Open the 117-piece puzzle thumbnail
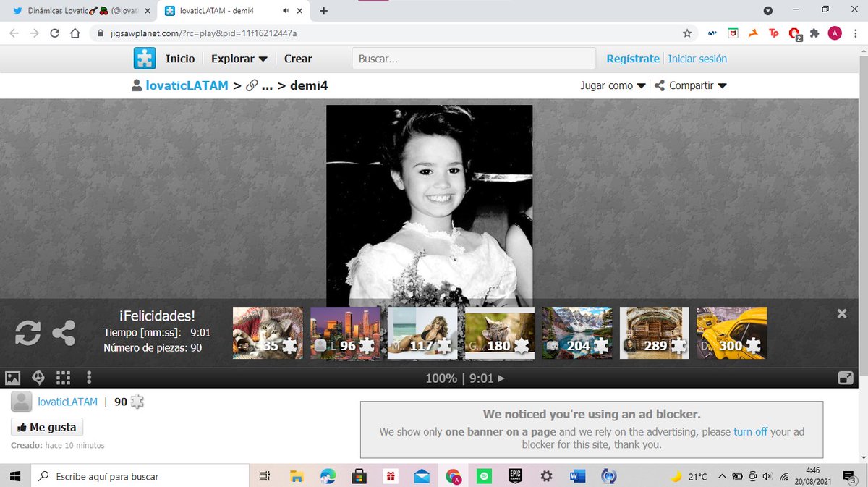 tap(423, 333)
